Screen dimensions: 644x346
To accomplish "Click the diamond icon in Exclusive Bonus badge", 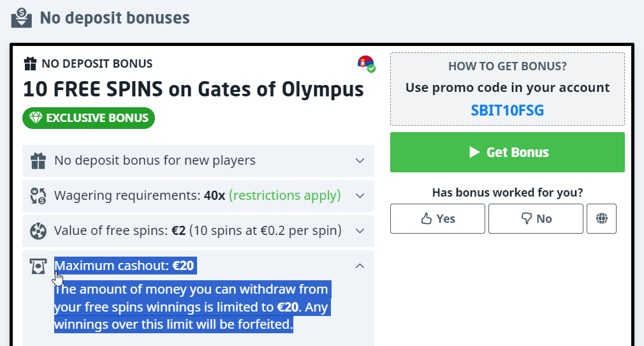I will pyautogui.click(x=35, y=118).
